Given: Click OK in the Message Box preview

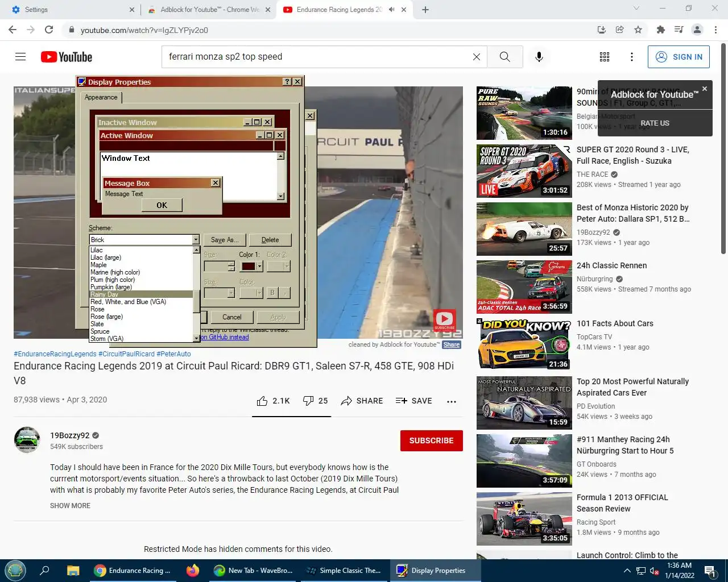Looking at the screenshot, I should [x=162, y=205].
